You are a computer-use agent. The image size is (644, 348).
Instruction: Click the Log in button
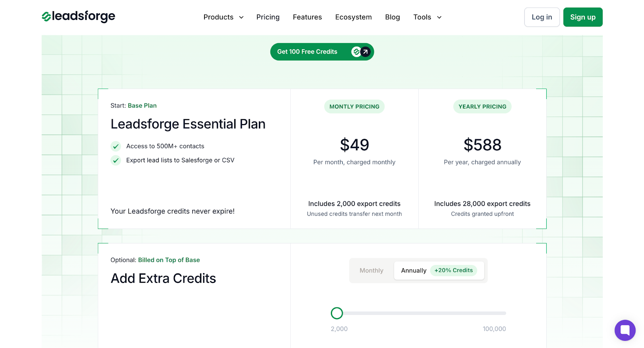tap(542, 17)
